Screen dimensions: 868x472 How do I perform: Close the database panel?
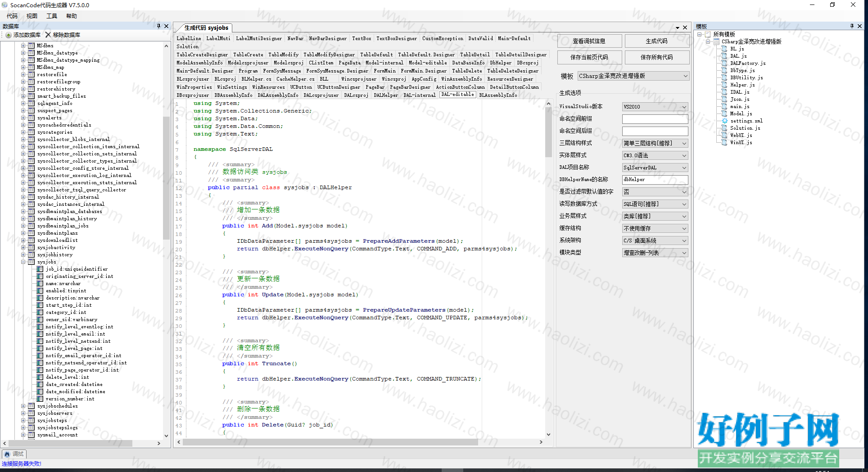point(166,26)
